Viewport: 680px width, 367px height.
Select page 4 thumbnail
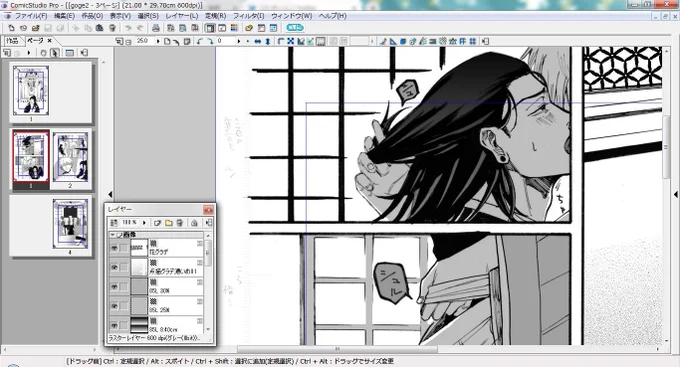[70, 224]
